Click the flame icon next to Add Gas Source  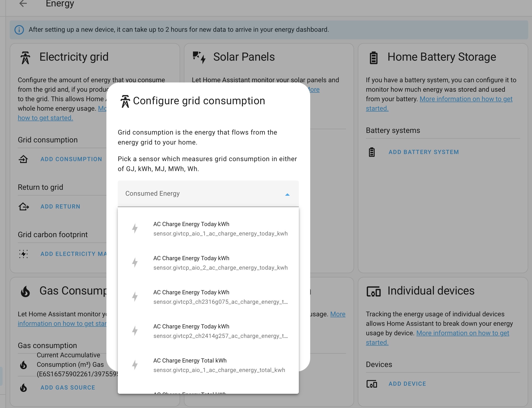click(x=23, y=388)
